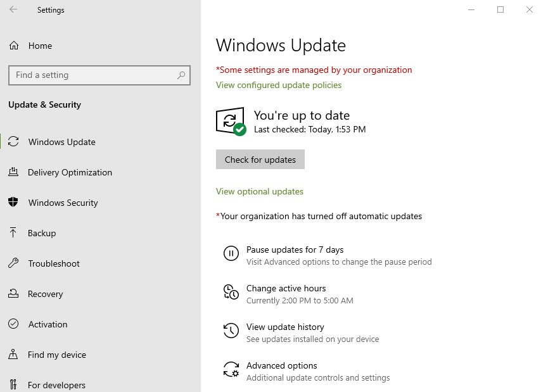
Task: Click the pause circle icon
Action: 231,253
